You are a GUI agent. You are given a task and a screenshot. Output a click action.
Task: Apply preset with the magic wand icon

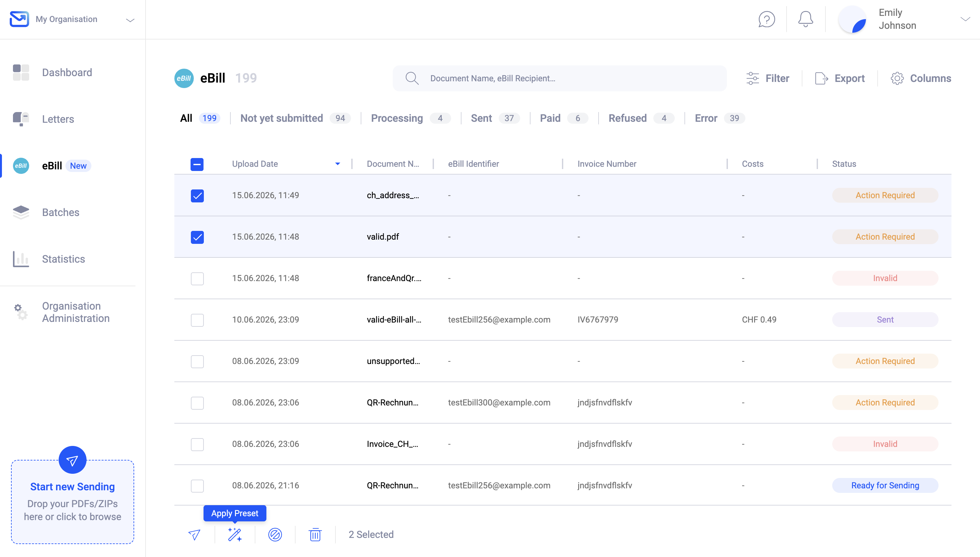pyautogui.click(x=235, y=534)
